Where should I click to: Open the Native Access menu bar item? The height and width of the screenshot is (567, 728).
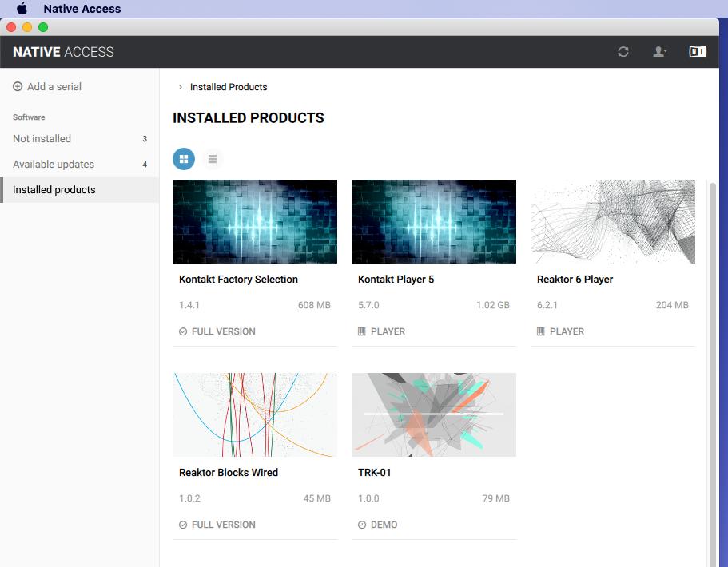tap(82, 8)
